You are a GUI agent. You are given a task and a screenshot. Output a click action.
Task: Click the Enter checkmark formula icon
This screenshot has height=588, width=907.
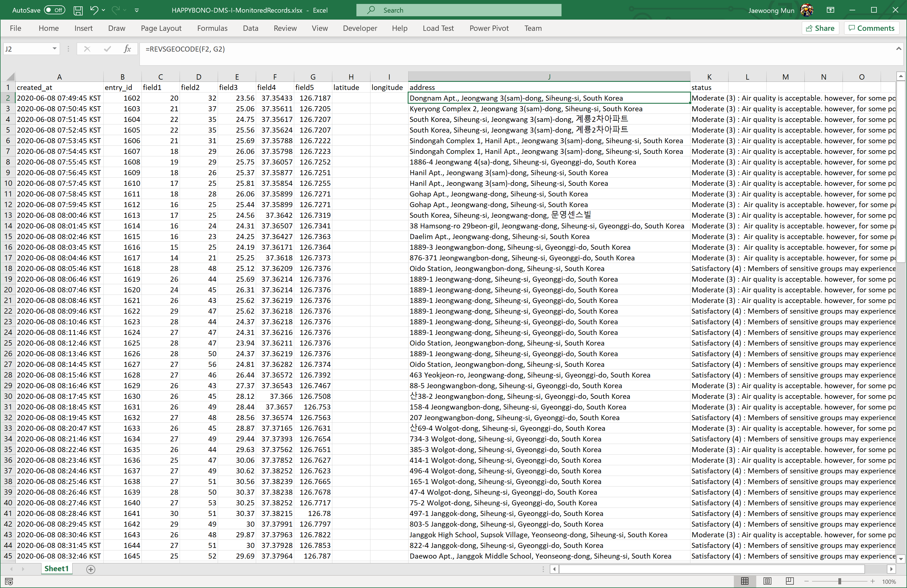pyautogui.click(x=107, y=49)
